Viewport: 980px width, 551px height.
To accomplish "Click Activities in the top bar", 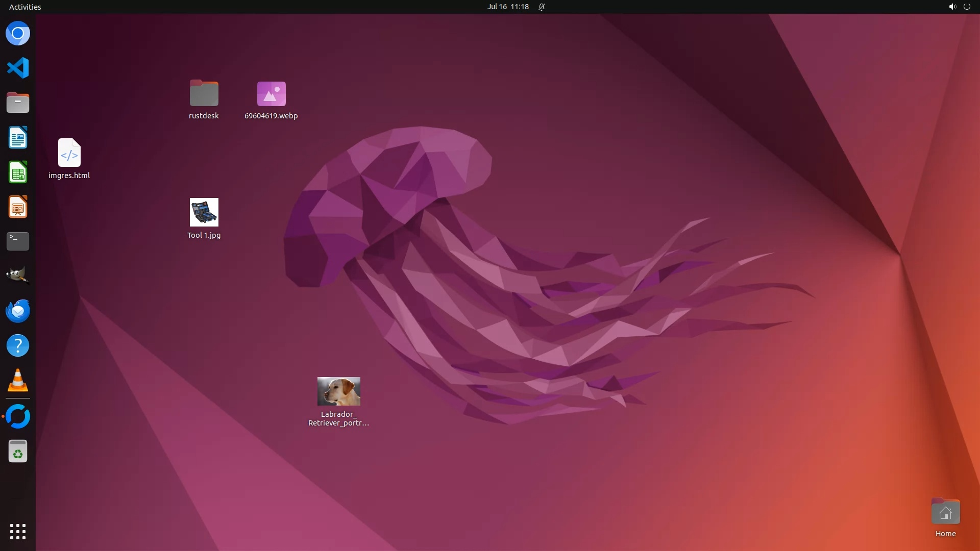I will coord(25,7).
